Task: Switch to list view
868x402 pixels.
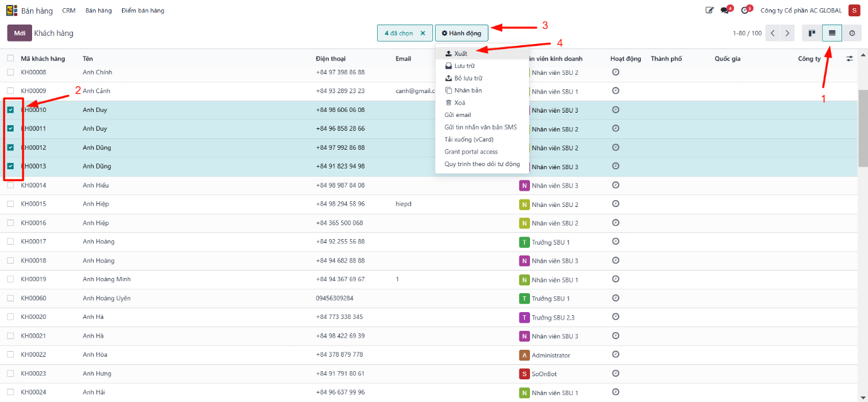Action: [x=832, y=33]
